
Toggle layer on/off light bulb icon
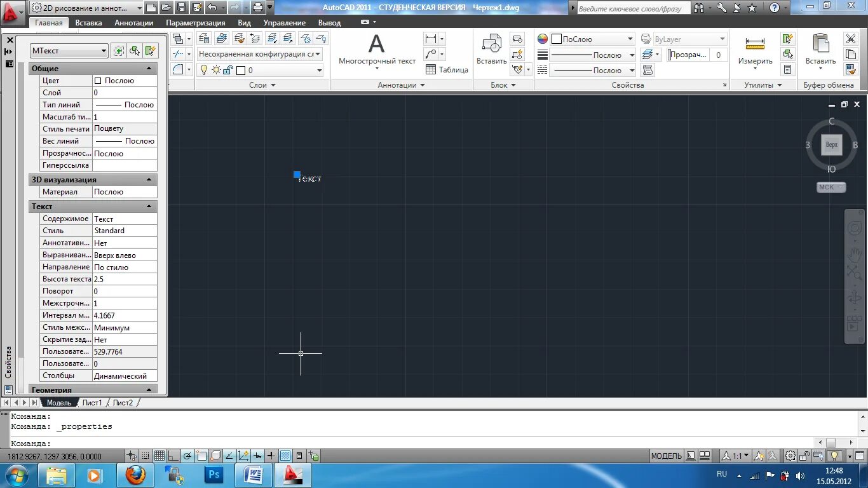203,70
